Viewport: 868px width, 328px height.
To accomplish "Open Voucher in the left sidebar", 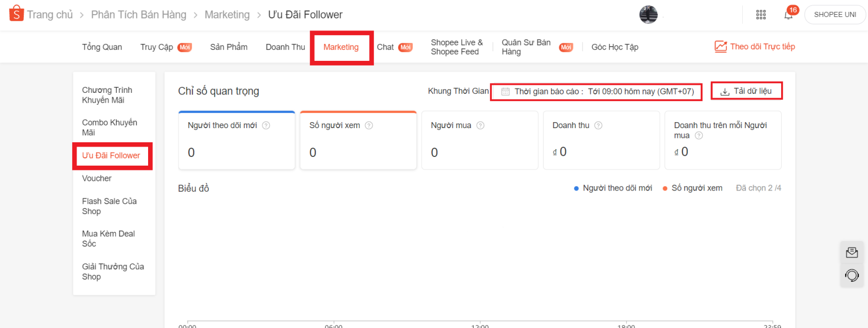I will point(97,178).
